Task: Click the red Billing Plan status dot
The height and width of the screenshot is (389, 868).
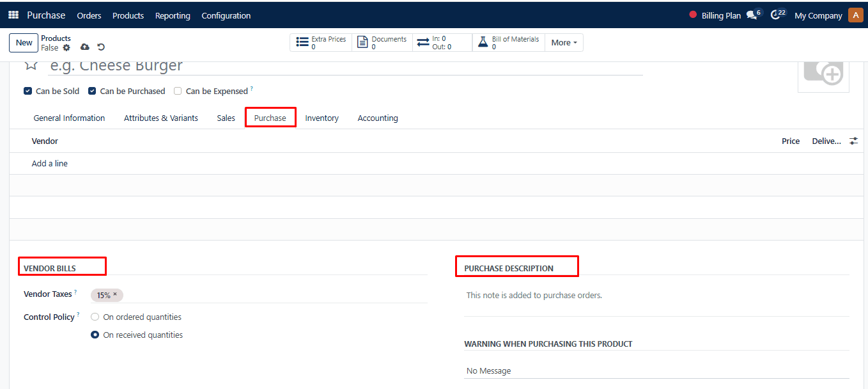Action: [693, 15]
